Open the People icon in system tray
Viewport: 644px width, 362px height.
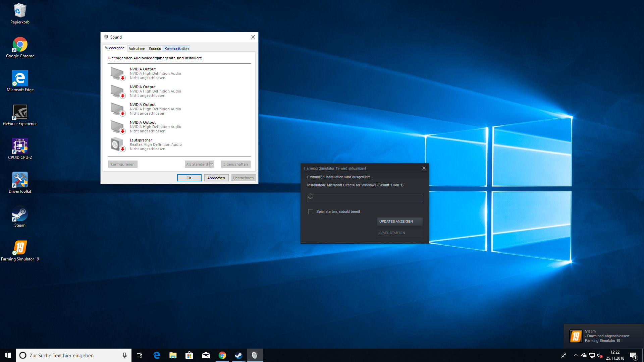point(564,355)
